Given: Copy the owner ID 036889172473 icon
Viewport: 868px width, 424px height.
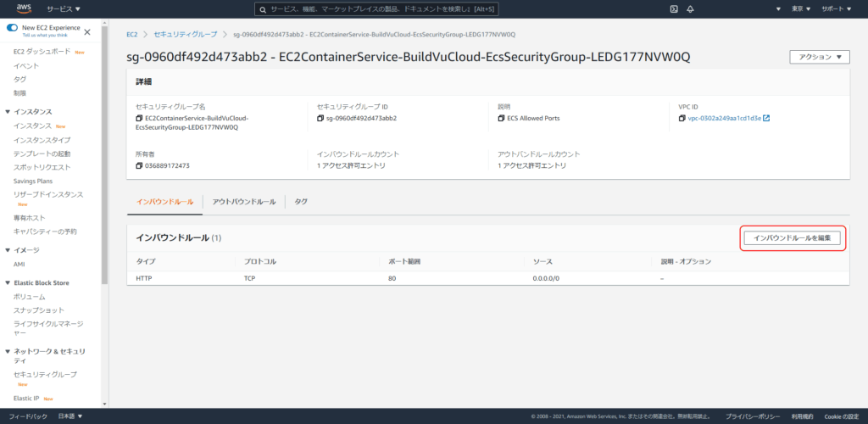Looking at the screenshot, I should coord(139,165).
